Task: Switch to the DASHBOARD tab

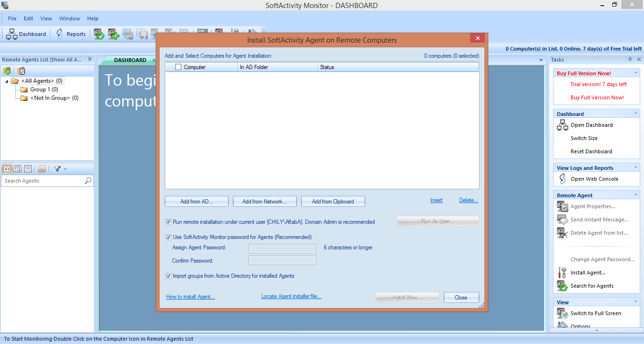Action: click(130, 60)
